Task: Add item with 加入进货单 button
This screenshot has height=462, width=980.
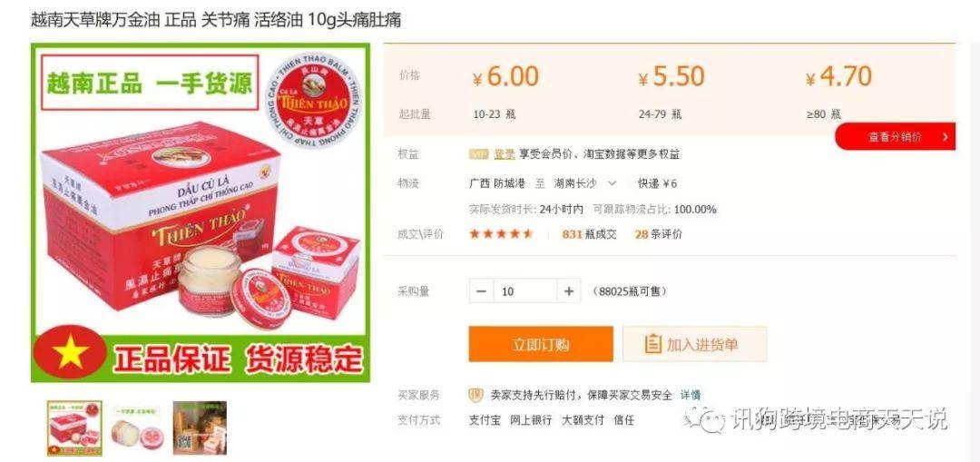Action: pyautogui.click(x=694, y=345)
